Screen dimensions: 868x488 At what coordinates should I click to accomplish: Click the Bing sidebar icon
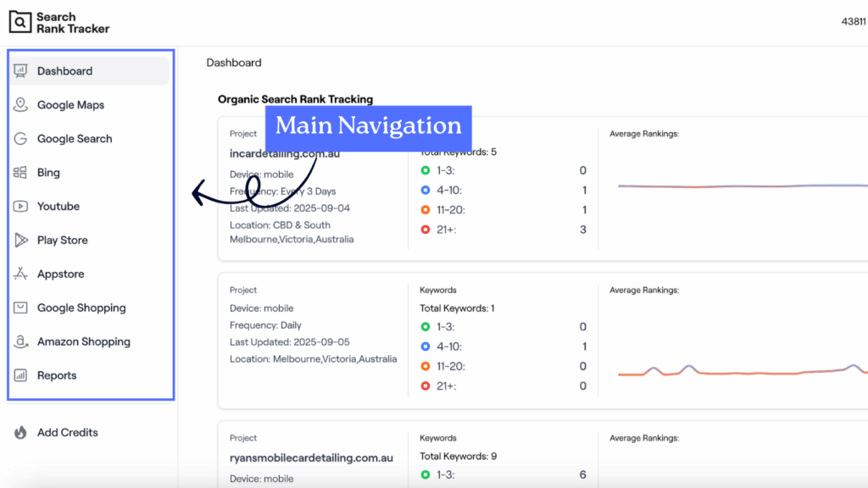[20, 172]
